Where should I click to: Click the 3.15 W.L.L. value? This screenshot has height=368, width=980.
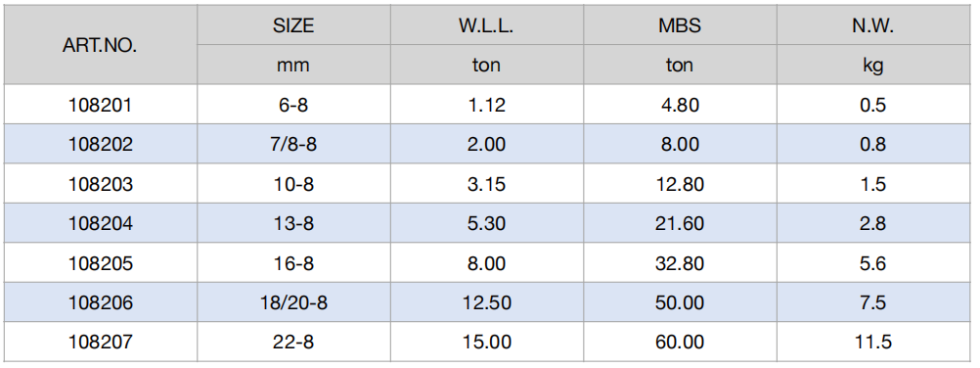[x=487, y=184]
